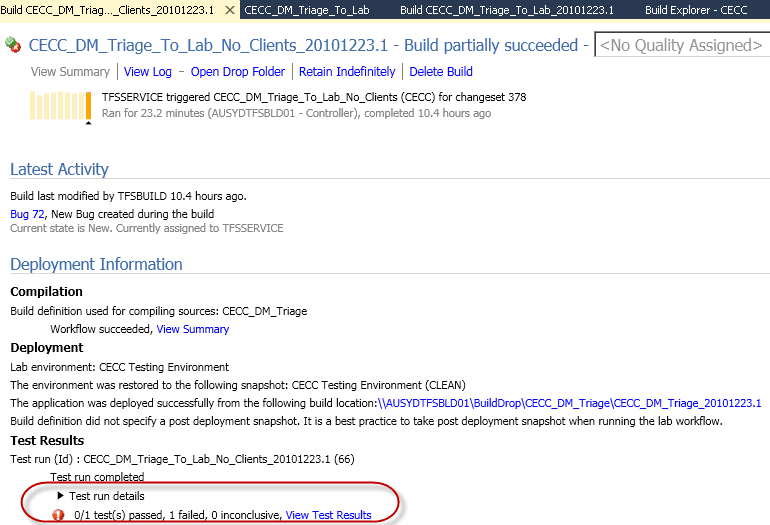Click Open Drop Folder

tap(238, 72)
